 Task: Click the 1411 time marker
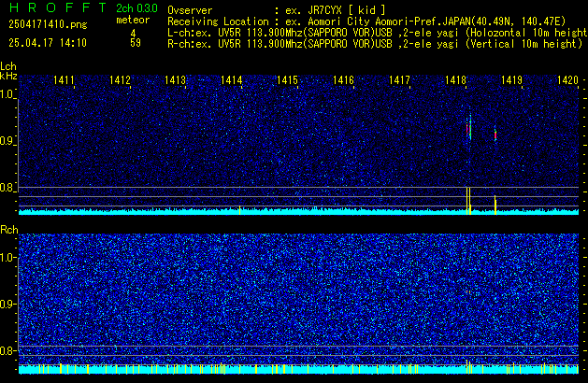tap(64, 80)
